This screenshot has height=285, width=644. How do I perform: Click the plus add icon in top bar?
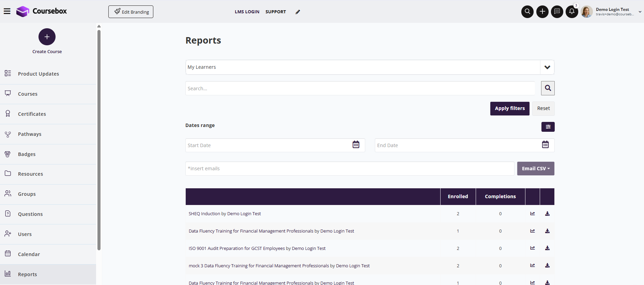point(542,12)
